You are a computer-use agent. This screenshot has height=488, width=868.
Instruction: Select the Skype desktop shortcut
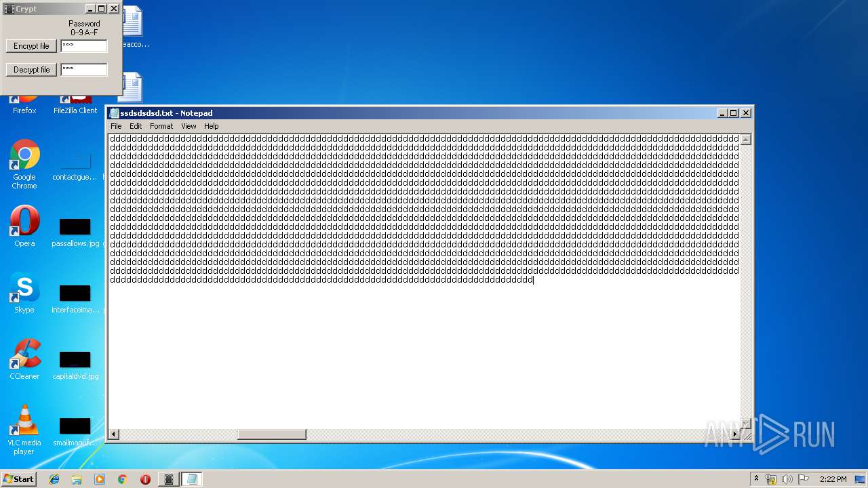tap(24, 293)
